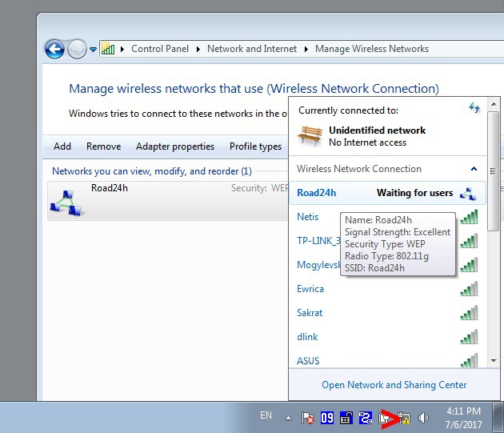Click the flyout scrollbar thumb
This screenshot has height=433, width=504.
point(493,171)
